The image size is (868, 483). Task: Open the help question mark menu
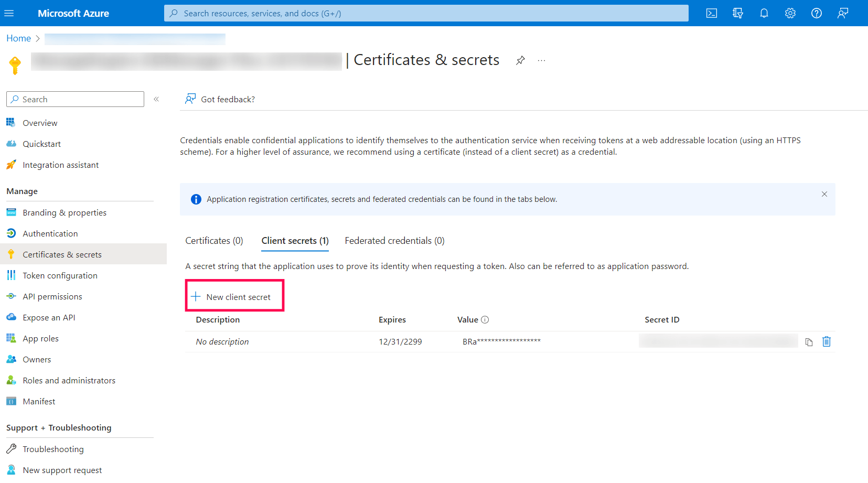[x=817, y=13]
